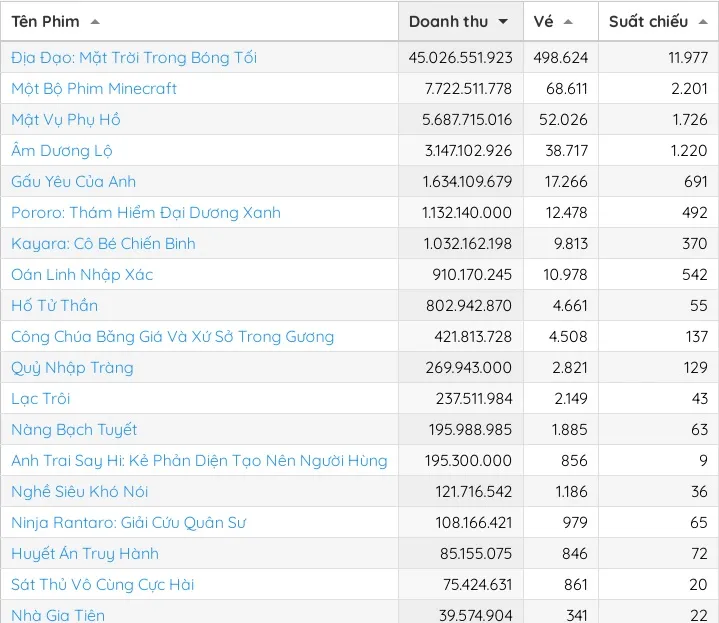Screen dimensions: 719x623
Task: Open Kayara: Cô Bé Chiến Binh link
Action: [x=103, y=243]
